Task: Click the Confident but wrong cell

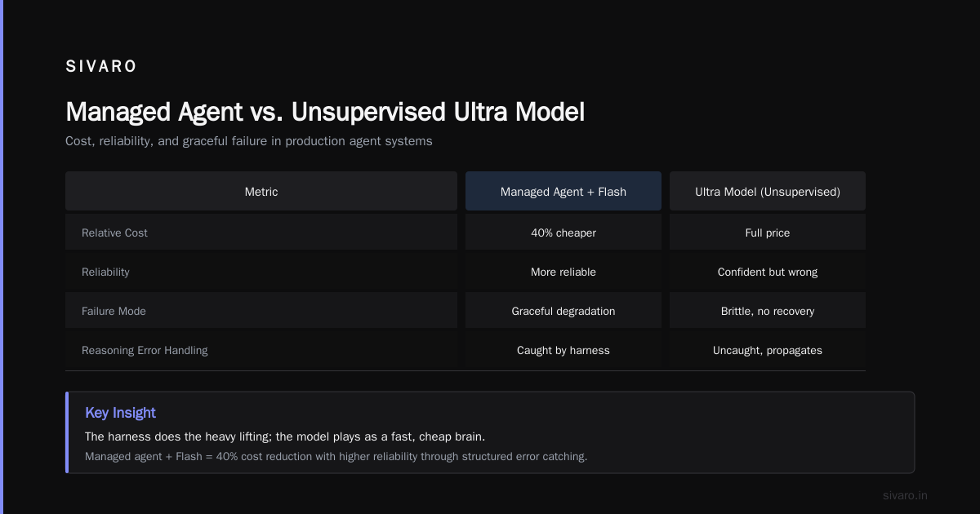Action: (768, 272)
